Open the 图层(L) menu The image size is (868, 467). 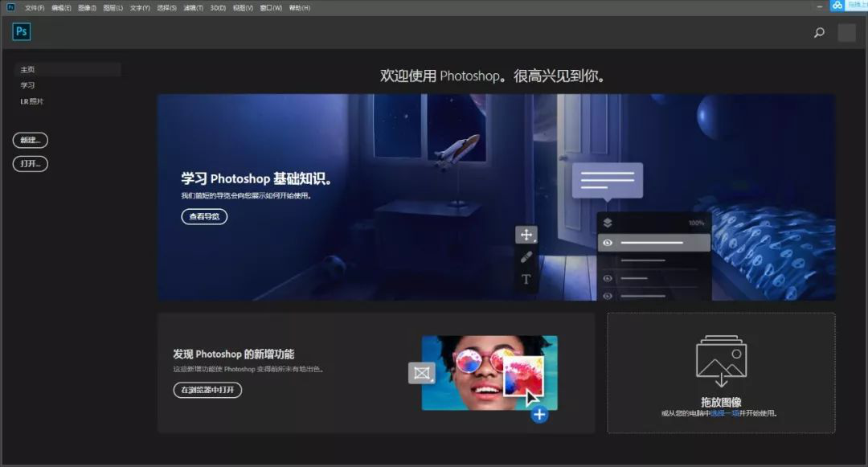113,8
